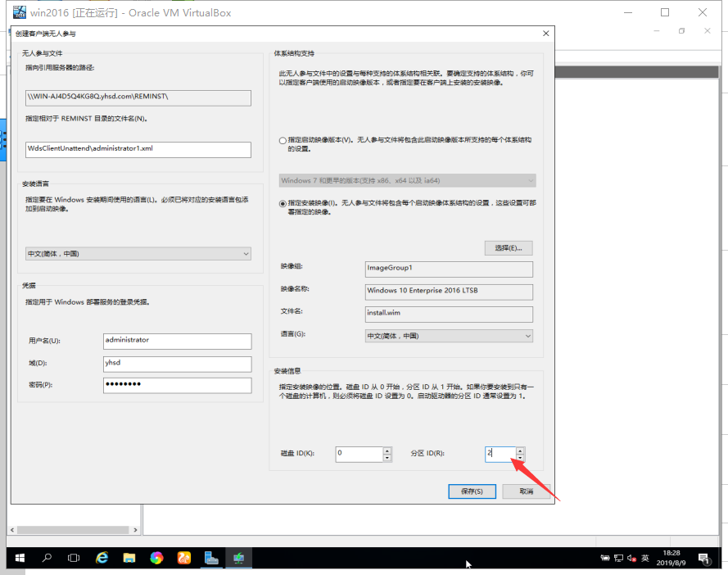Image resolution: width=728 pixels, height=575 pixels.
Task: Click the domain field containing yhsd
Action: (x=178, y=364)
